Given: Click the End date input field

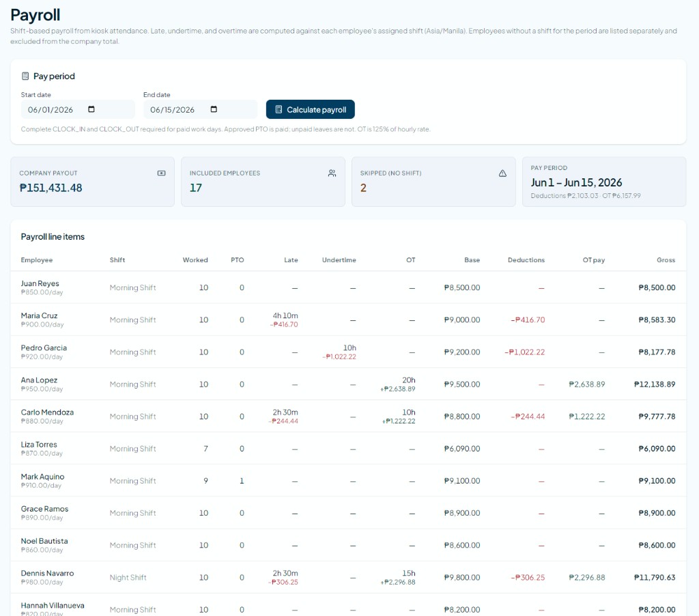Looking at the screenshot, I should tap(200, 109).
